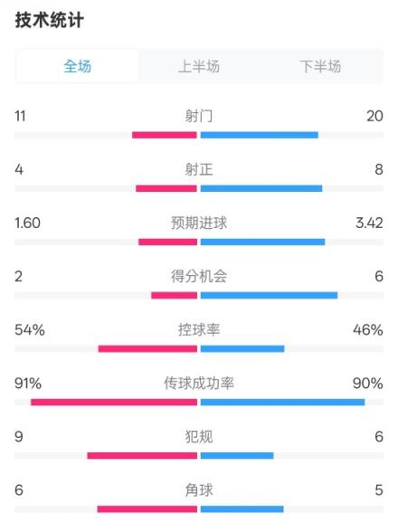Screen dimensions: 398x532
Task: Click the 控球率 stat label
Action: (x=199, y=329)
